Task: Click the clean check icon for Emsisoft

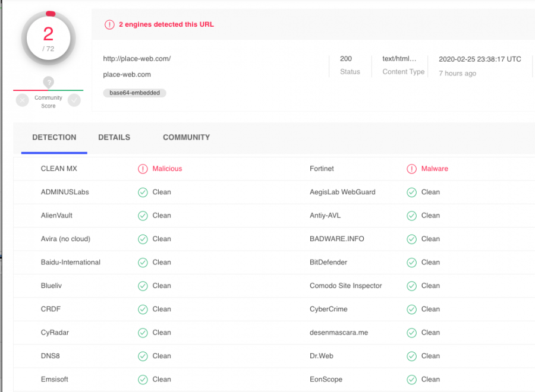Action: click(x=143, y=380)
